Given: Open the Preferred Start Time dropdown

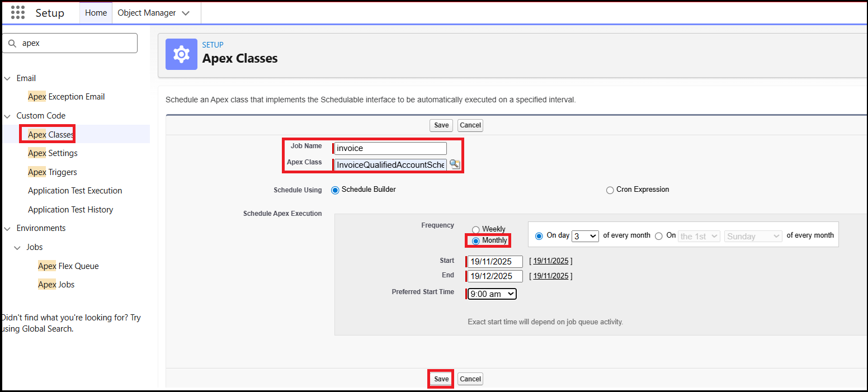Looking at the screenshot, I should point(492,294).
